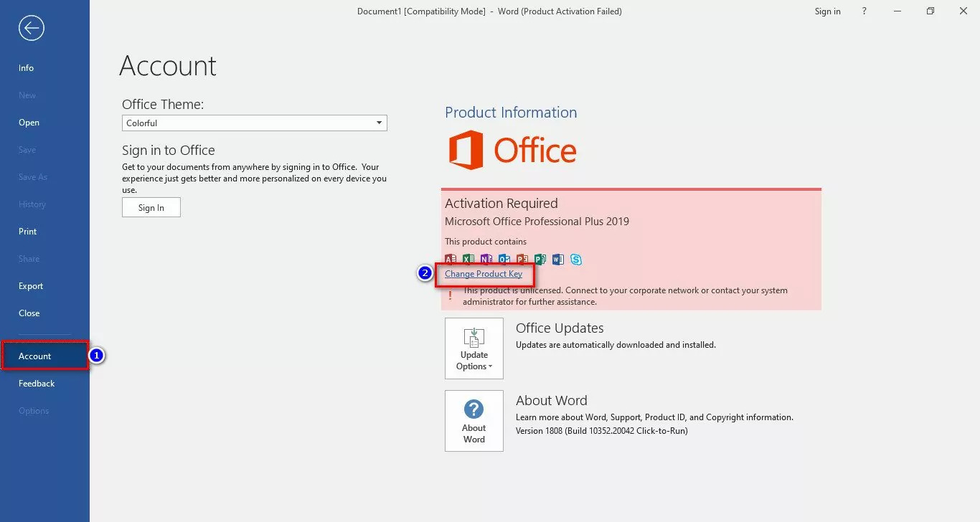Image resolution: width=980 pixels, height=522 pixels.
Task: Click the Outlook product icon
Action: [504, 260]
